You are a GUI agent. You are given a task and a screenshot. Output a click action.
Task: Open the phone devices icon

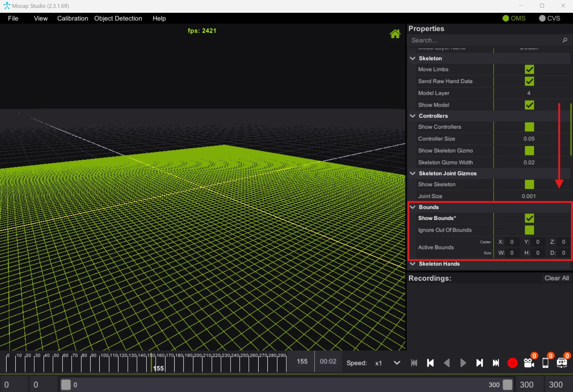click(x=545, y=363)
